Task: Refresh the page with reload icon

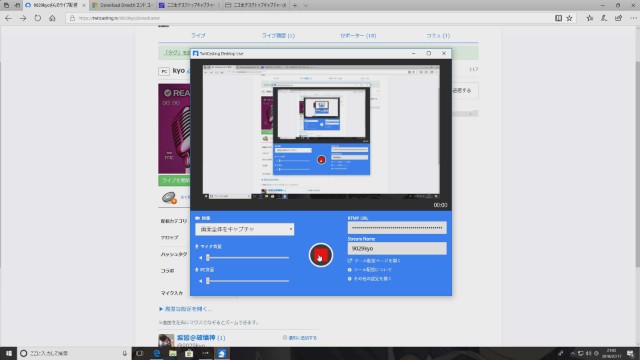Action: 38,18
